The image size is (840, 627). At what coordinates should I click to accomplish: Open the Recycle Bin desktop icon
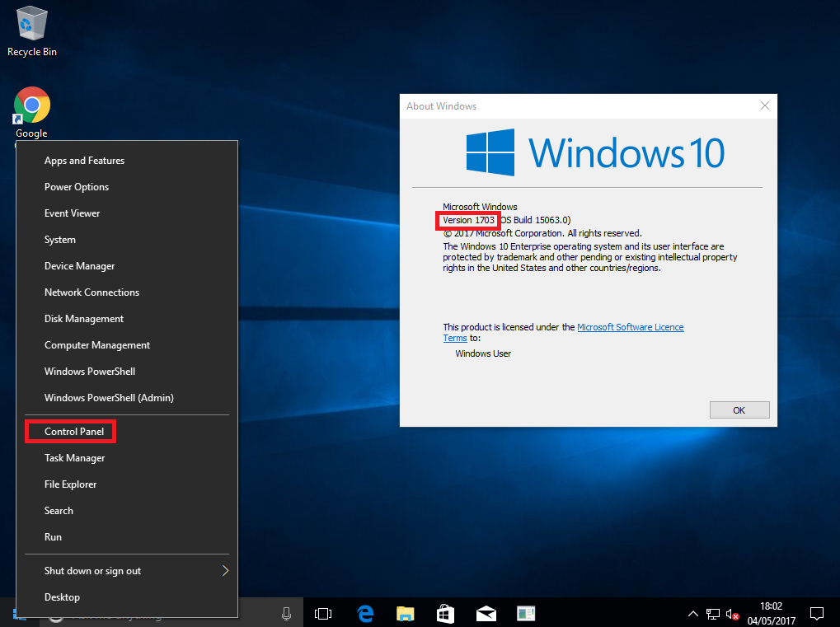coord(32,31)
